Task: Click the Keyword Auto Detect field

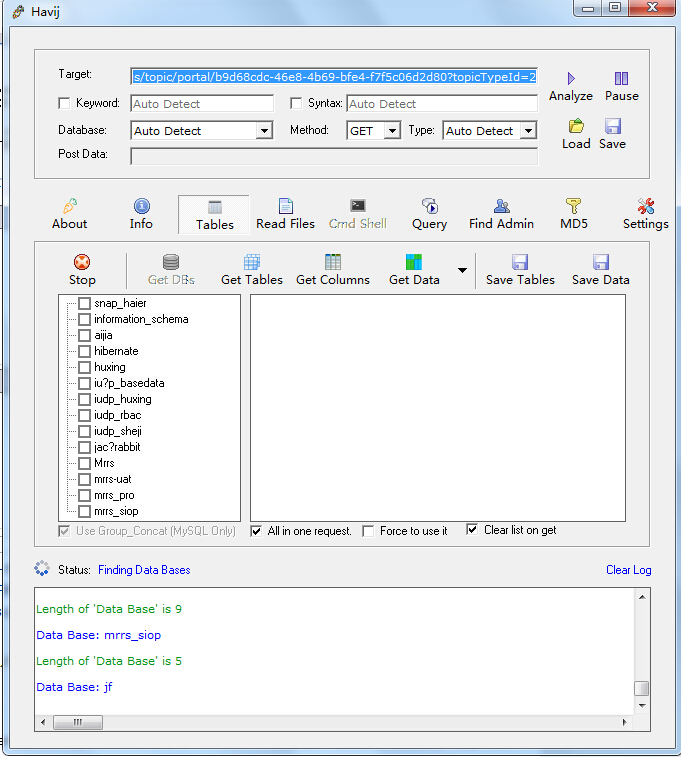Action: coord(202,104)
